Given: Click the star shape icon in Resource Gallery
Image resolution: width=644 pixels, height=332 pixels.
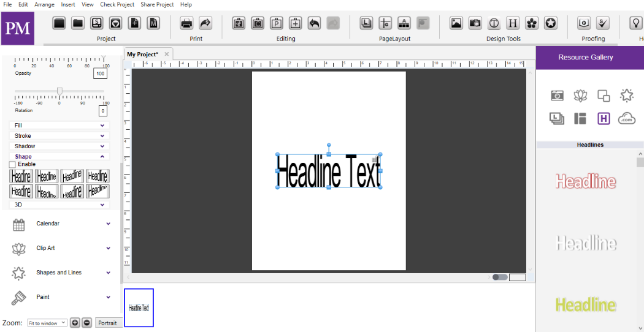Looking at the screenshot, I should pyautogui.click(x=627, y=96).
